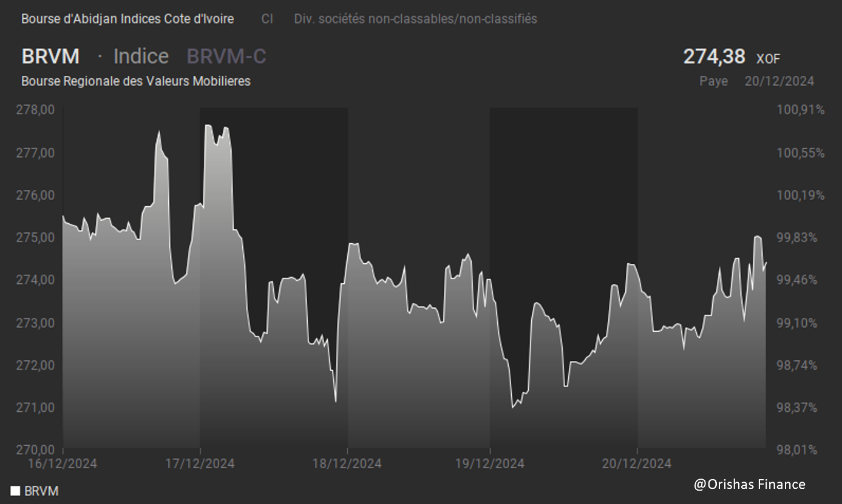Click the 17/12/2024 axis date
Viewport: 842px width, 504px height.
200,464
